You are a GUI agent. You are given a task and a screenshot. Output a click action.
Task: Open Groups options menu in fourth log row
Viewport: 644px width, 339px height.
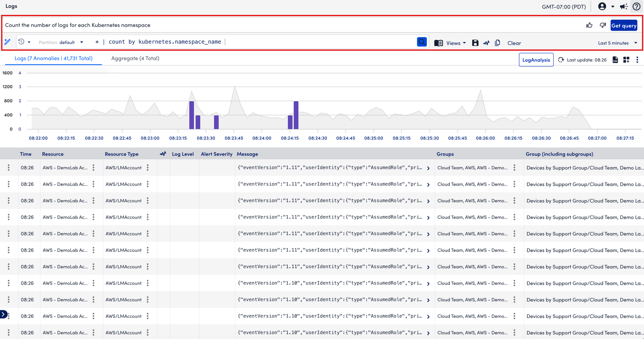(514, 217)
